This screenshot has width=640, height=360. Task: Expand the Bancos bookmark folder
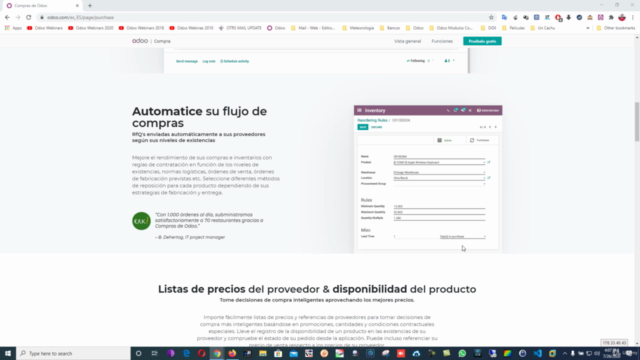click(390, 28)
